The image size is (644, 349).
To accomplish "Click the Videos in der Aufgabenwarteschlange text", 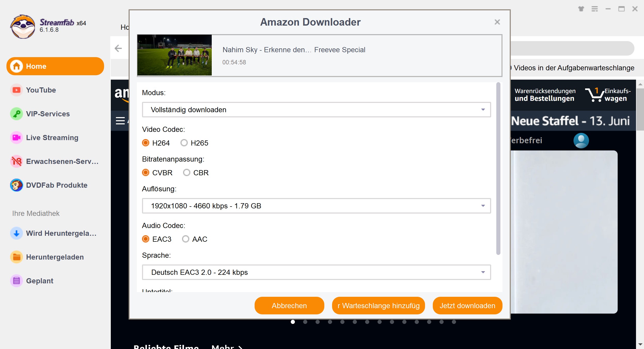I will click(574, 68).
